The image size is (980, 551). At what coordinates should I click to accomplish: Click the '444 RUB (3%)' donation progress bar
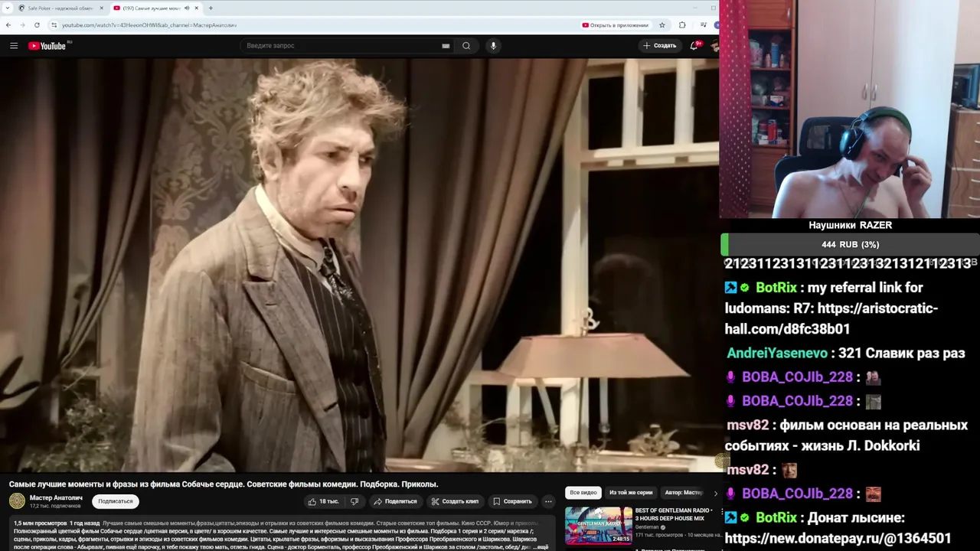click(x=850, y=245)
